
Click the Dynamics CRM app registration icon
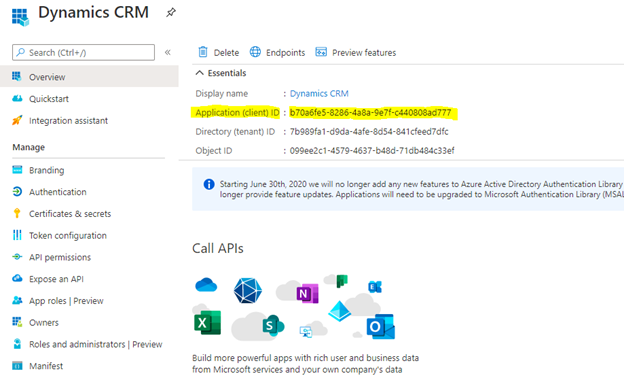[x=20, y=17]
